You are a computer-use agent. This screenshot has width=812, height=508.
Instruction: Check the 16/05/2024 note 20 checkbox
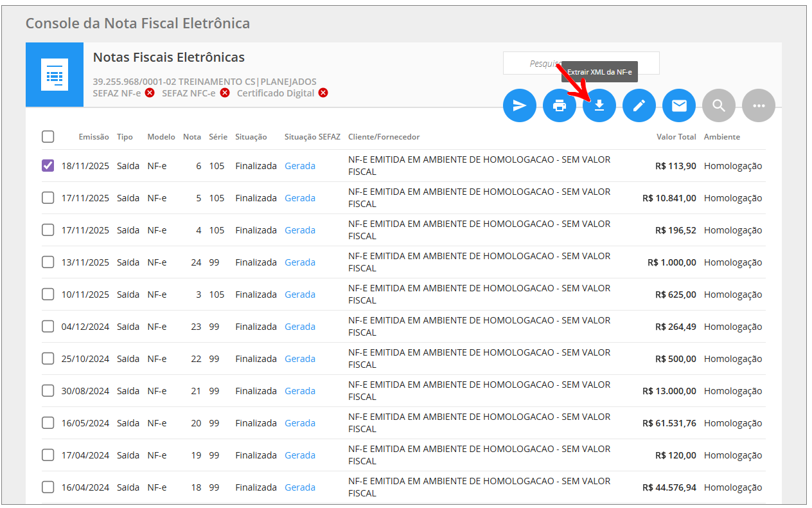tap(48, 423)
